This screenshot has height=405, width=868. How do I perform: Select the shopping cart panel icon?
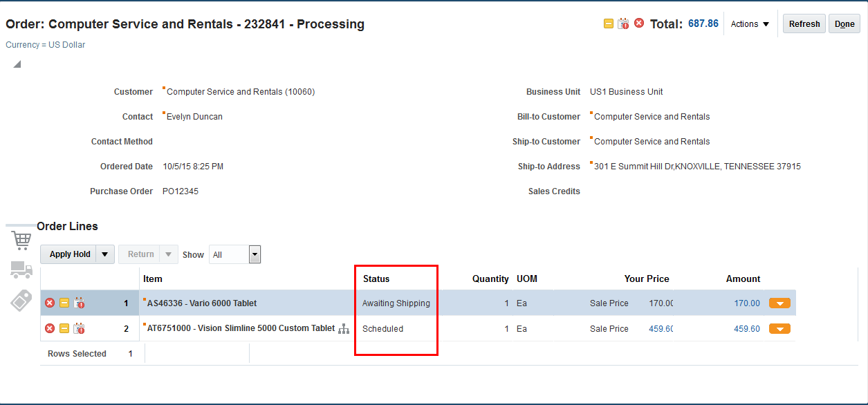click(21, 240)
